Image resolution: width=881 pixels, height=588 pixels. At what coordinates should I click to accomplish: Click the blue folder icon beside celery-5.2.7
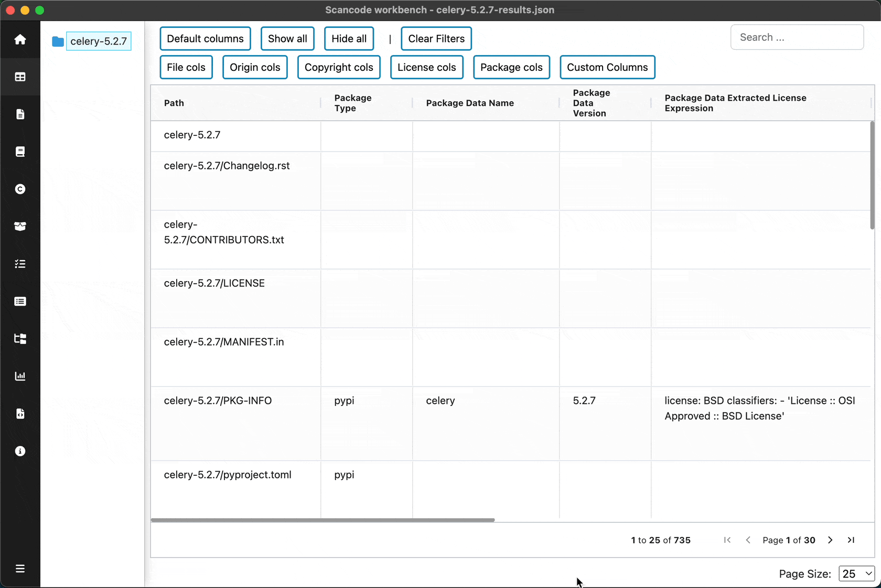click(58, 41)
